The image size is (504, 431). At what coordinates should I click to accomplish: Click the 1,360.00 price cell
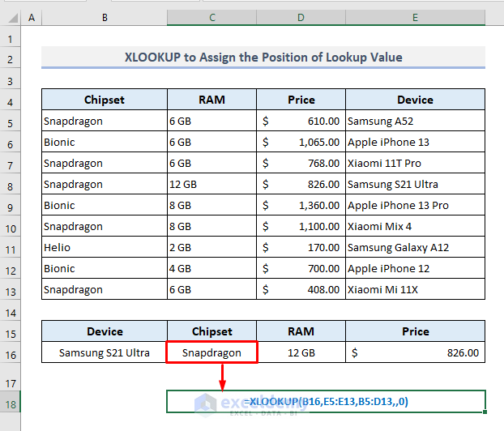pos(301,205)
